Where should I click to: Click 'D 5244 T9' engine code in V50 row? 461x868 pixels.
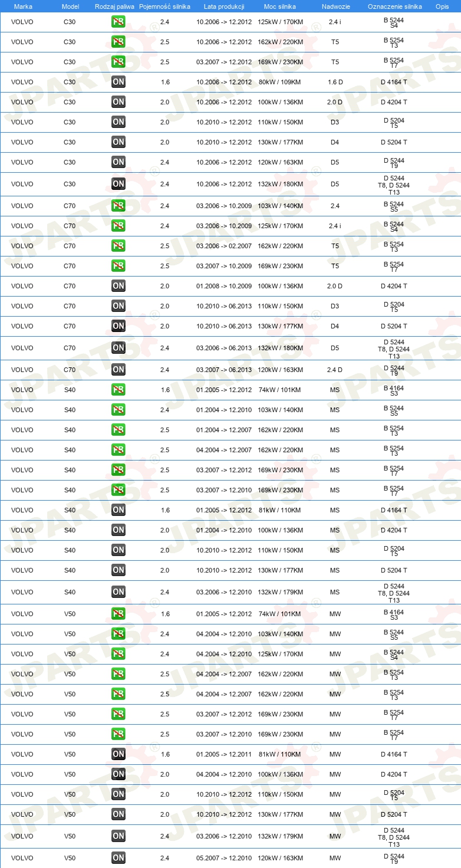pos(394,859)
